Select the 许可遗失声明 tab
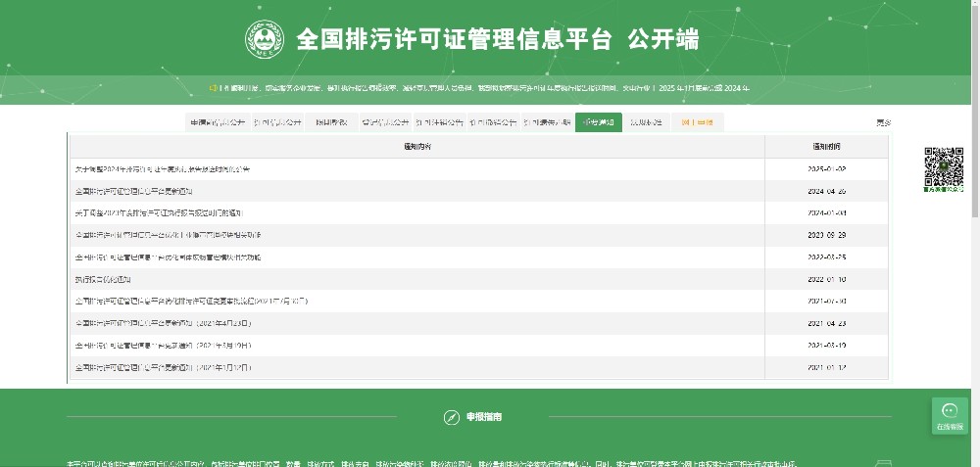Image resolution: width=980 pixels, height=467 pixels. click(546, 122)
